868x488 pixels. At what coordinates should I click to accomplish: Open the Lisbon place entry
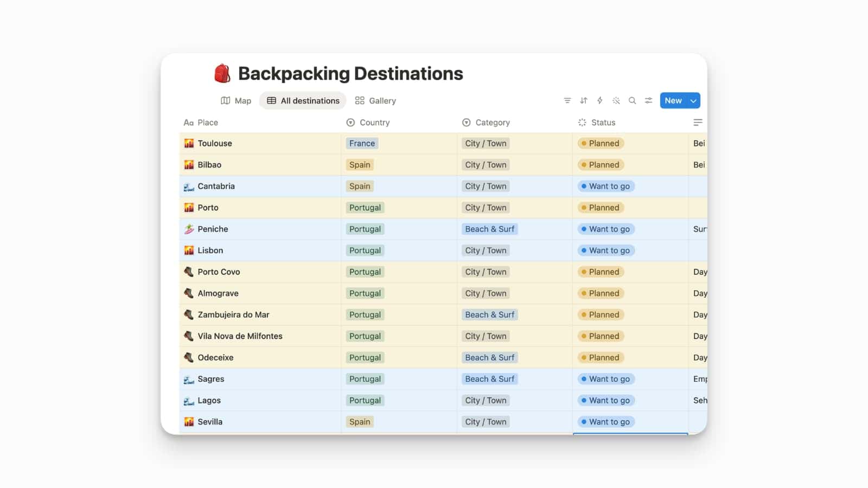[210, 251]
